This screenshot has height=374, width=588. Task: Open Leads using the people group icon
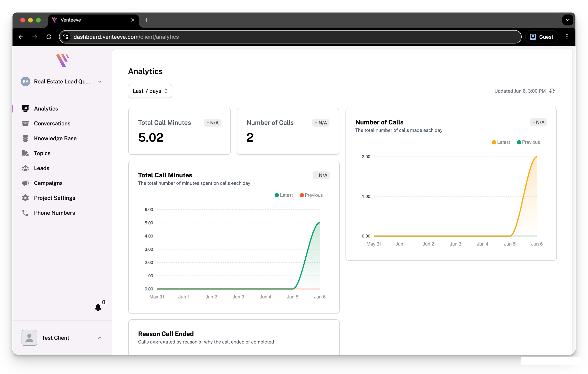(x=25, y=168)
